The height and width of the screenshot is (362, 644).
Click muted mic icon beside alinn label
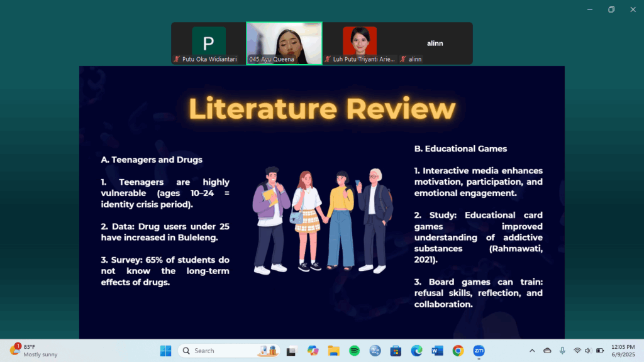pos(403,59)
